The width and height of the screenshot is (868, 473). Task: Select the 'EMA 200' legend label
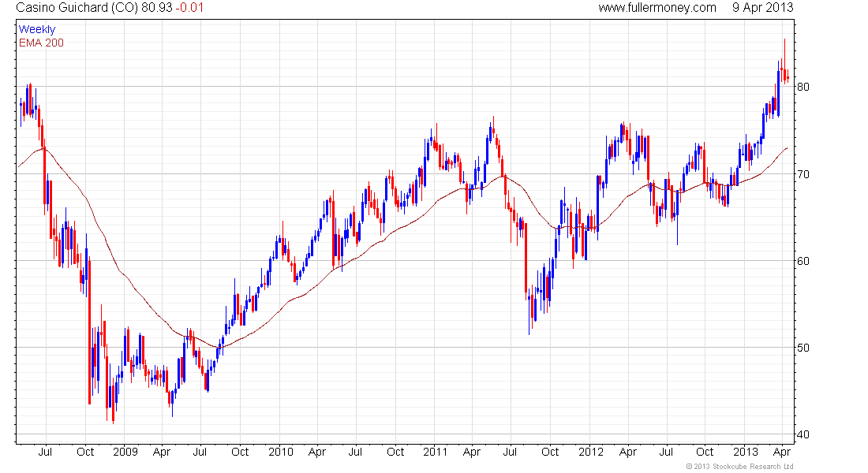pos(42,43)
